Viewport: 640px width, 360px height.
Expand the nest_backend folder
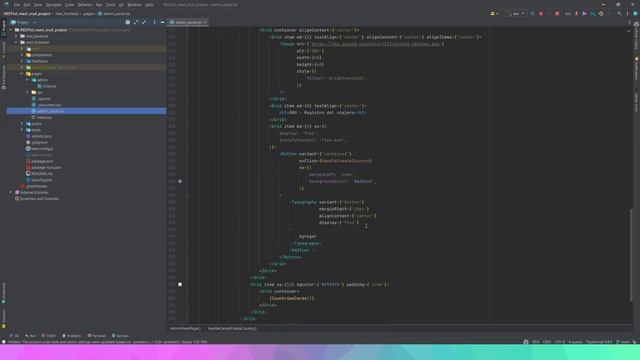point(16,36)
